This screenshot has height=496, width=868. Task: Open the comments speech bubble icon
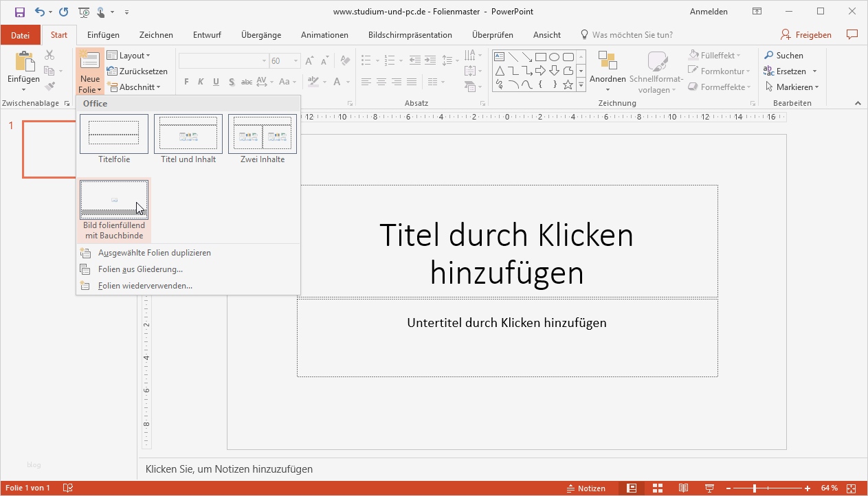[852, 34]
